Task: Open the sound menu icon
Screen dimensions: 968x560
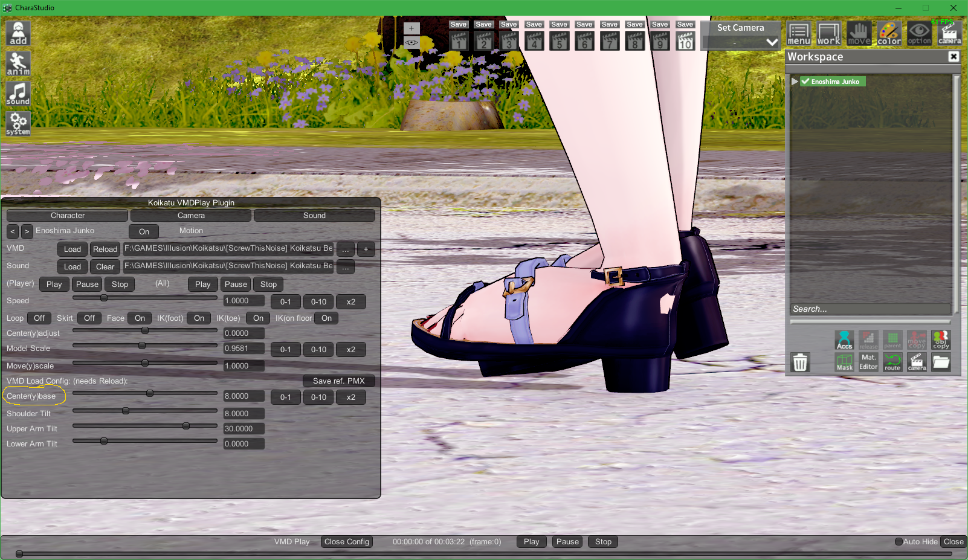Action: (x=18, y=94)
